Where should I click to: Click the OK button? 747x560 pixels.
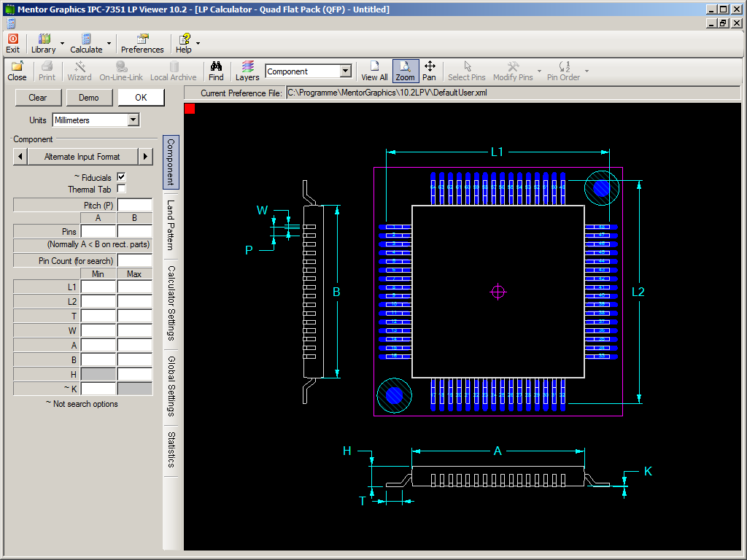tap(141, 98)
